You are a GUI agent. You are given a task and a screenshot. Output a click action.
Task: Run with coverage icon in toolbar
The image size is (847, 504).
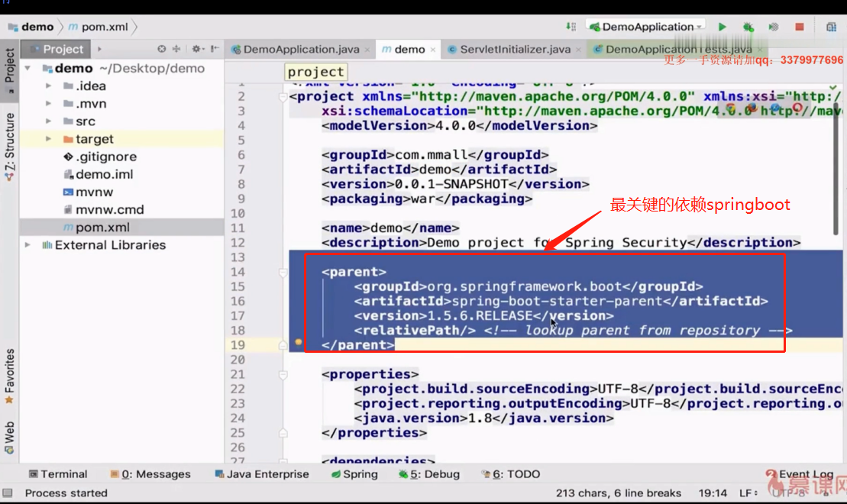pos(774,27)
